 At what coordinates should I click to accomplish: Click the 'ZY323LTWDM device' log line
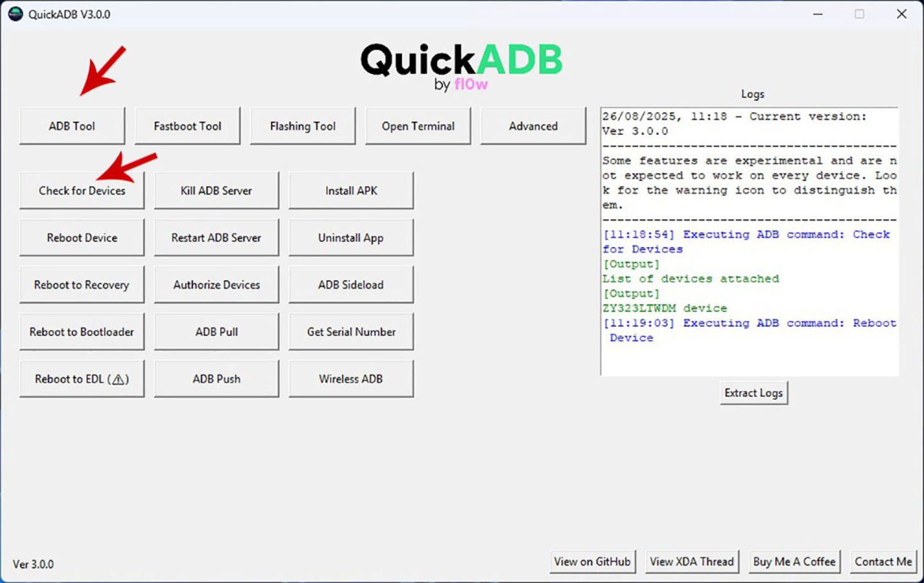click(665, 308)
